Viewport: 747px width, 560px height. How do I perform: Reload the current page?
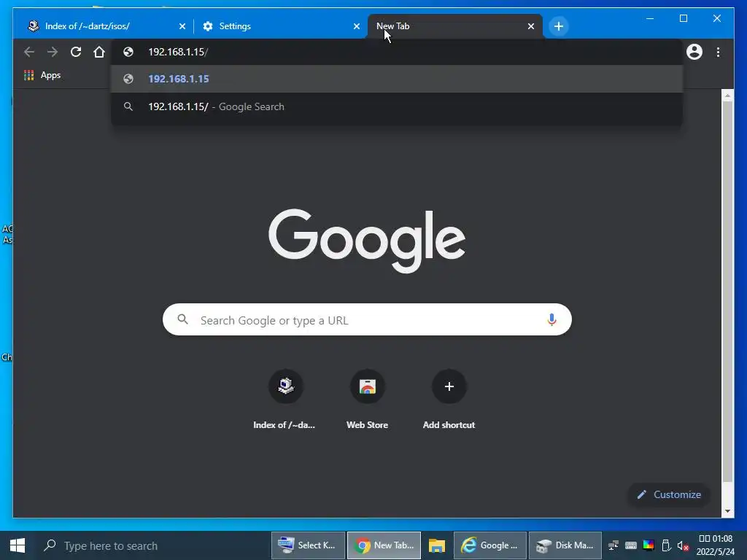76,52
